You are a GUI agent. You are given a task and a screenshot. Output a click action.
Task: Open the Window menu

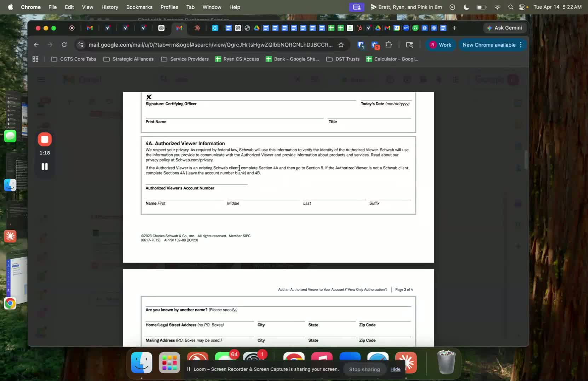212,7
